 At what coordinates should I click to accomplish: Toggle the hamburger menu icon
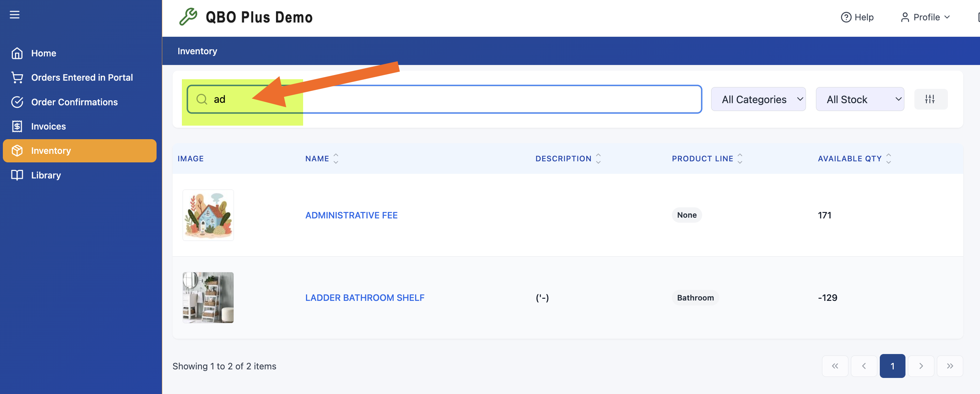15,15
